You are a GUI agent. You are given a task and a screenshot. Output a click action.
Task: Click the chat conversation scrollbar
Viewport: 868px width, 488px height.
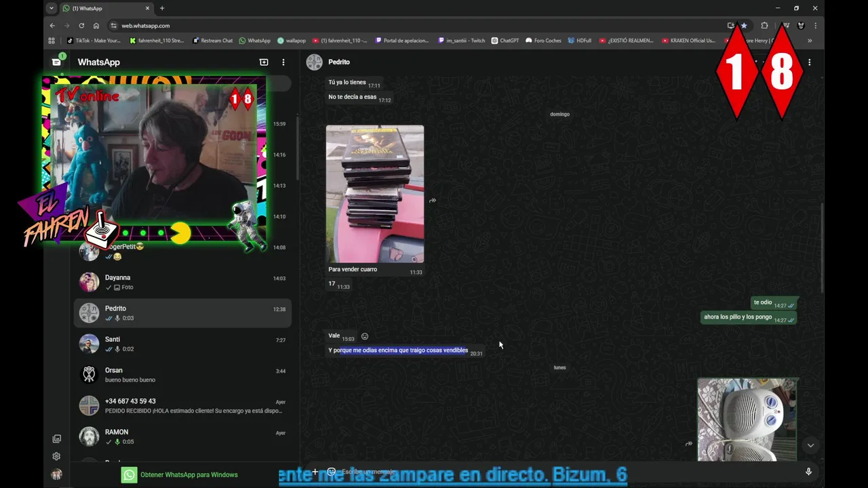[821, 248]
